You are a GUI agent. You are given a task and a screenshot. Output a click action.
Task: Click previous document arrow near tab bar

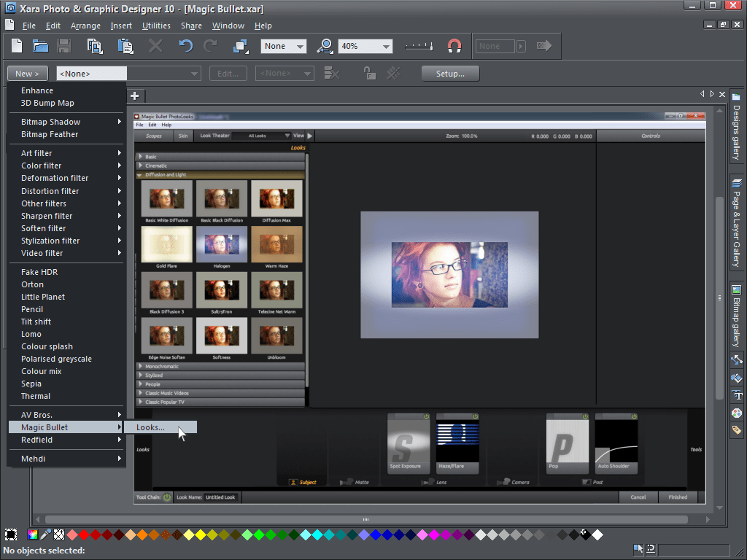click(x=702, y=94)
